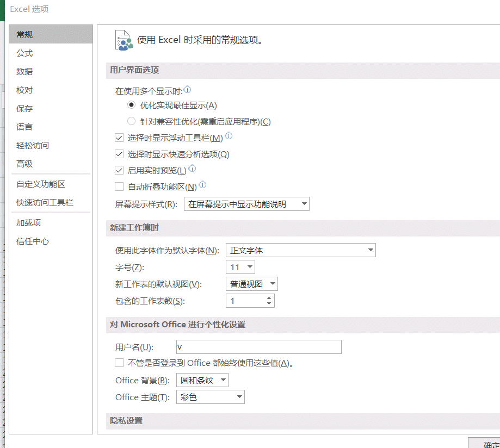The width and height of the screenshot is (500, 448).
Task: Check 不管是否登录到 Office 都始终使用这些值
Action: pyautogui.click(x=119, y=363)
